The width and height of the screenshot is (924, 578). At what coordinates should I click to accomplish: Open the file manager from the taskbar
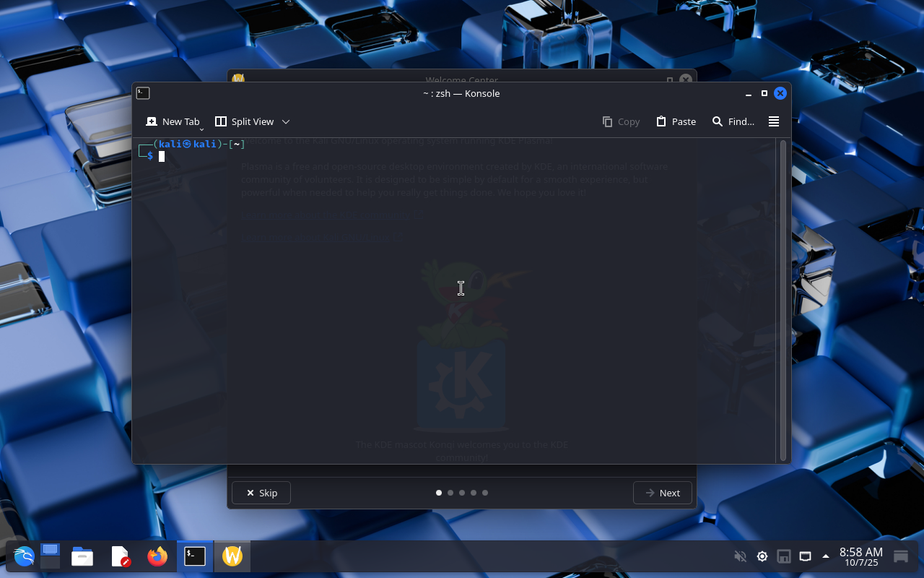pos(82,556)
